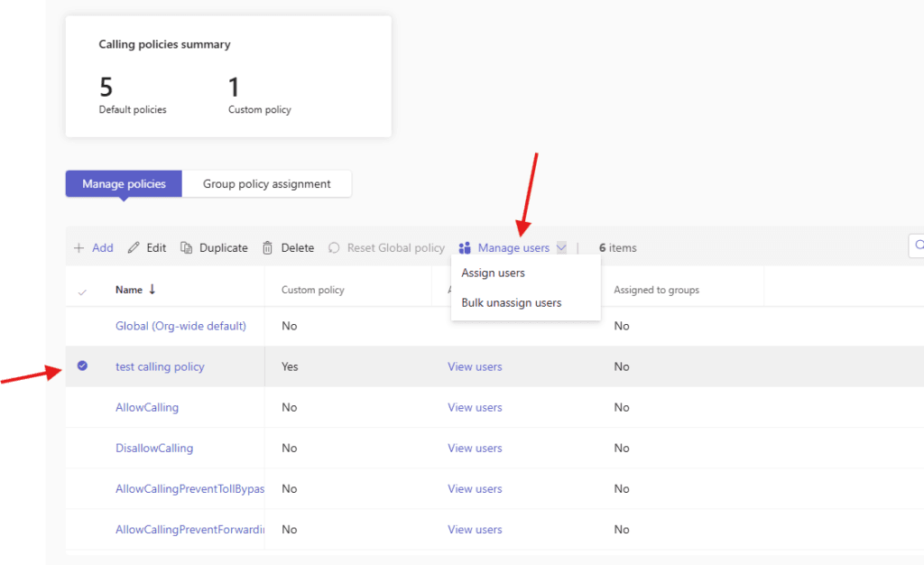Click the Edit pencil icon
Viewport: 924px width, 565px height.
point(134,248)
